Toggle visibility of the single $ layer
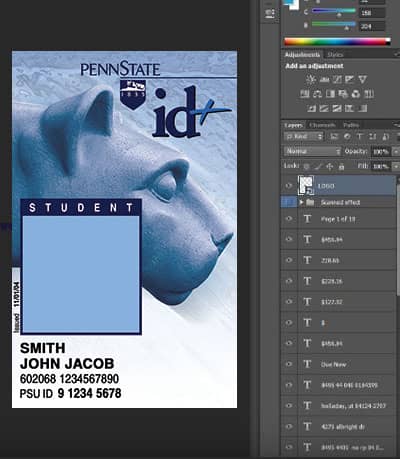 pyautogui.click(x=289, y=323)
